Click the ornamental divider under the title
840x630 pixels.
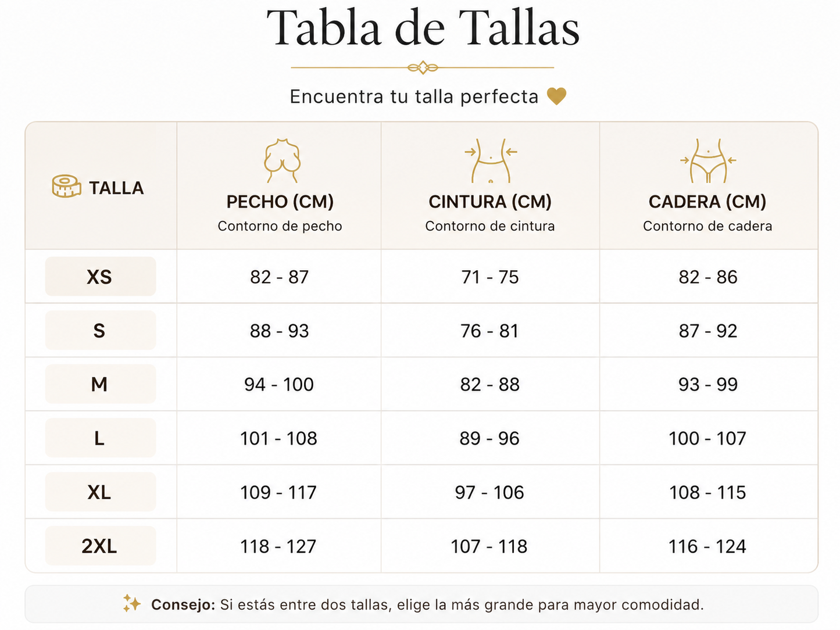point(423,68)
